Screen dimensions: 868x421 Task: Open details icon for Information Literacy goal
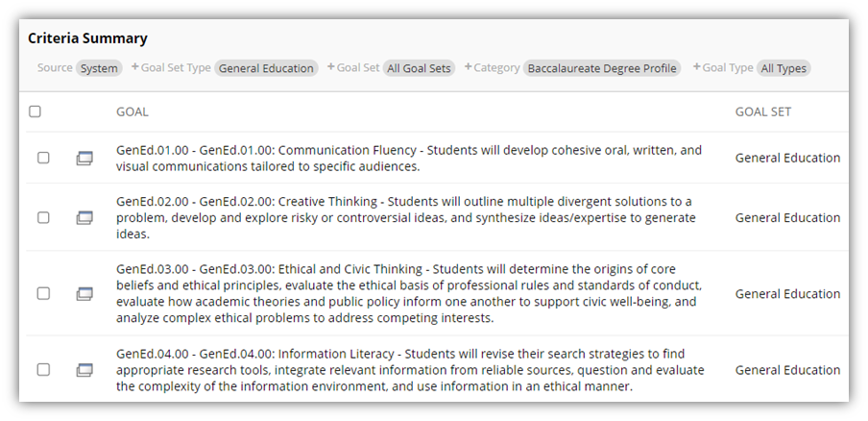click(x=84, y=369)
